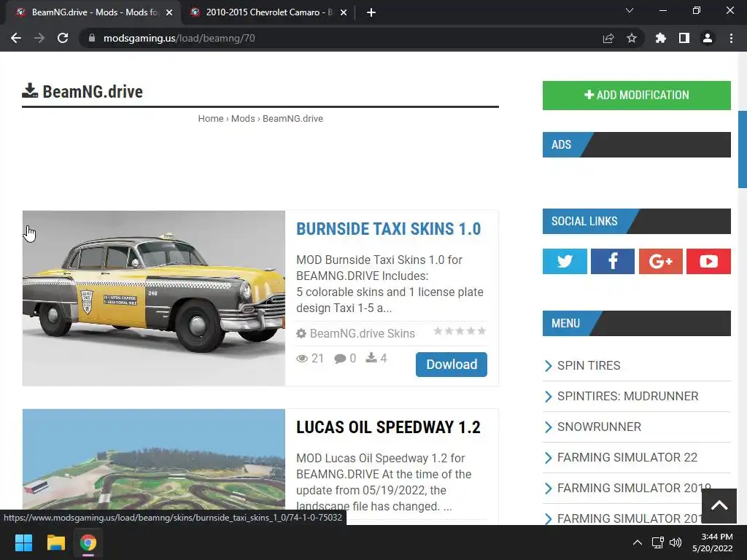Click the Burnside taxi car thumbnail

[x=154, y=298]
